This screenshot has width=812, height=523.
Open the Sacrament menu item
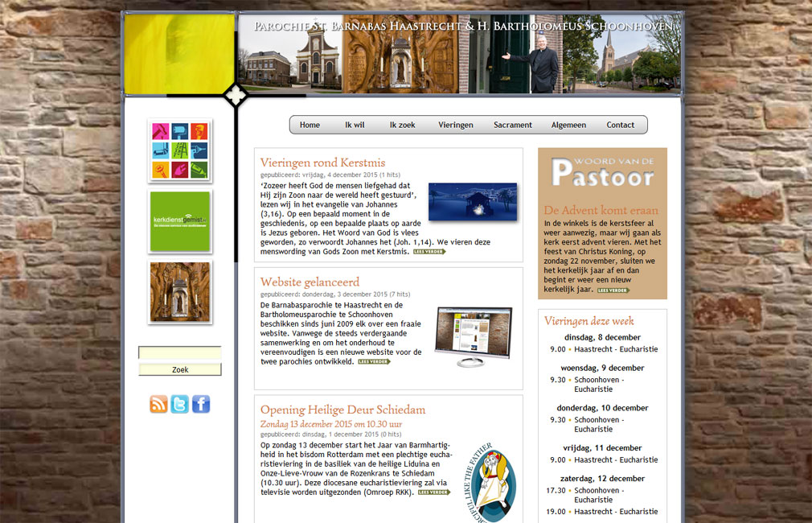[513, 125]
